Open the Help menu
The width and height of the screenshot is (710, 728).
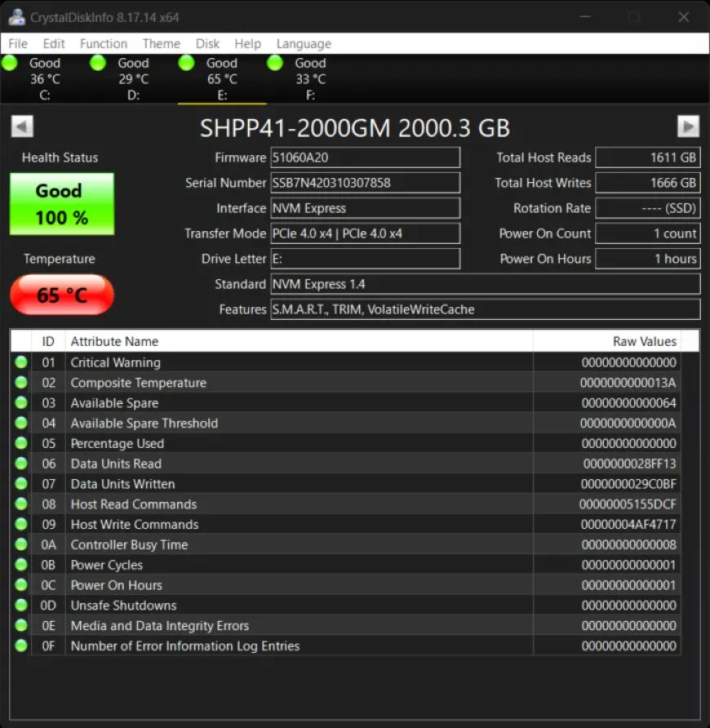247,43
